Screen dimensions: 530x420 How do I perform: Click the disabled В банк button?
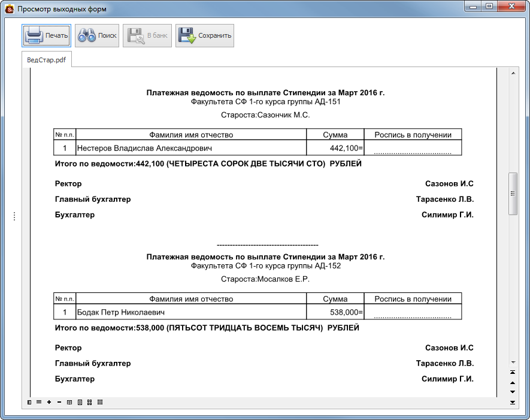pos(147,35)
